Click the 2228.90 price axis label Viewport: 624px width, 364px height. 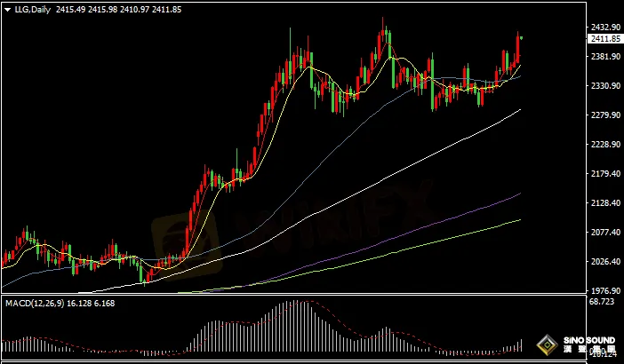click(x=604, y=145)
